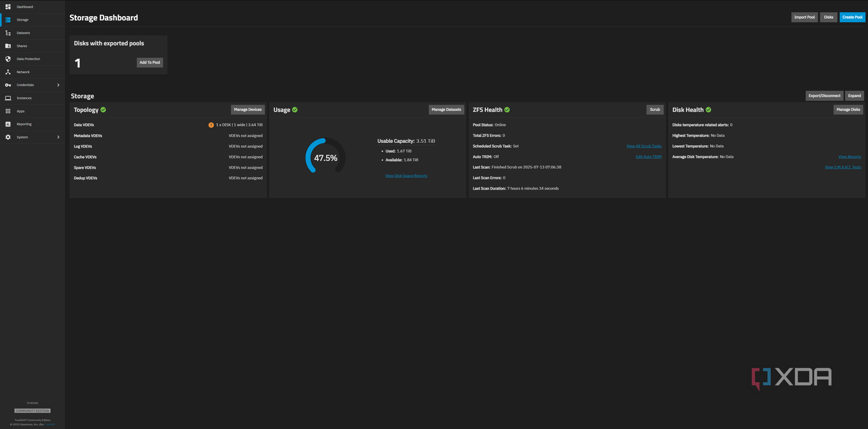The width and height of the screenshot is (868, 429).
Task: Open the View S.M.A.R.T. Tests link
Action: (843, 167)
